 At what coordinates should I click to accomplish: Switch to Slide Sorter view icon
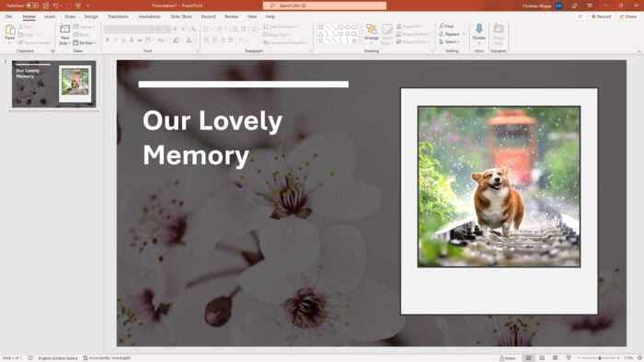[542, 358]
